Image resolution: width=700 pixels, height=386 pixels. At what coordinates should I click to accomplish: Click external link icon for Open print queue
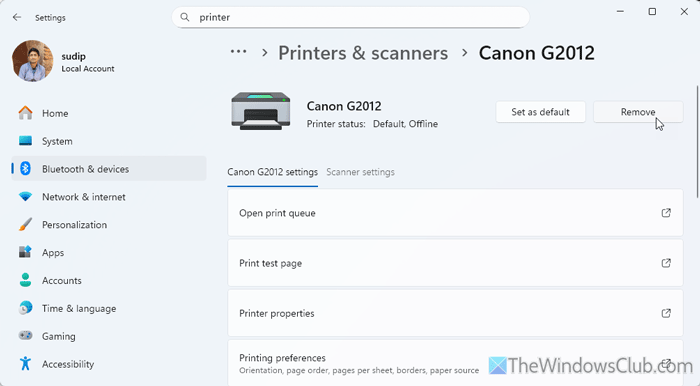point(666,213)
